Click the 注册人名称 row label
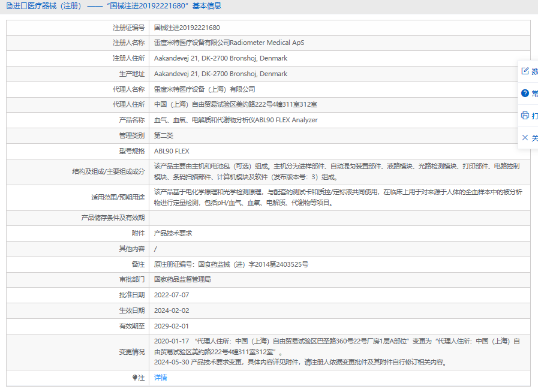 [x=129, y=43]
